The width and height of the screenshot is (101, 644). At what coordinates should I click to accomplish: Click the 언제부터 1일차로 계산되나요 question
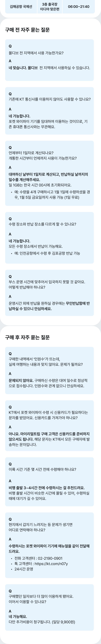tap(43, 156)
